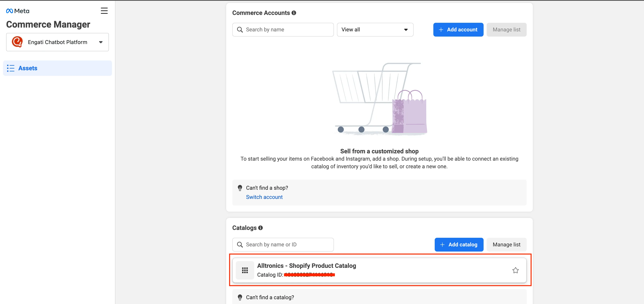
Task: Click magnifier in Search by name or ID
Action: [240, 244]
